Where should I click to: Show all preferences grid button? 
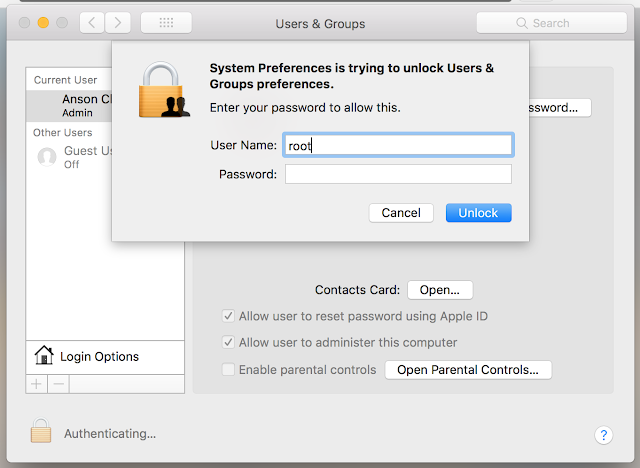coord(166,22)
